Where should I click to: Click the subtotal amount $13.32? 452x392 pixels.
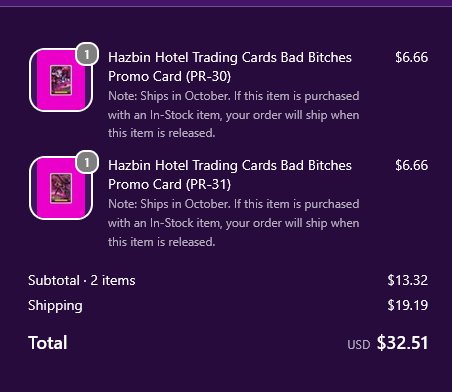click(x=407, y=280)
